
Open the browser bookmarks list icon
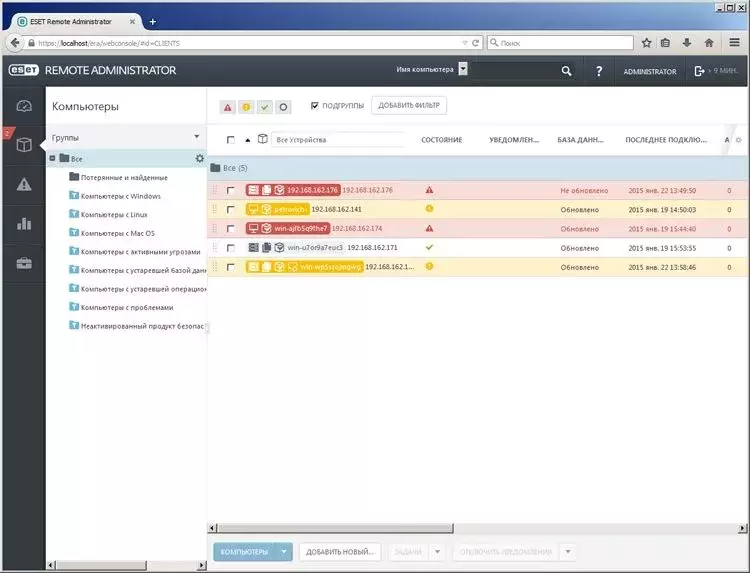pyautogui.click(x=665, y=43)
